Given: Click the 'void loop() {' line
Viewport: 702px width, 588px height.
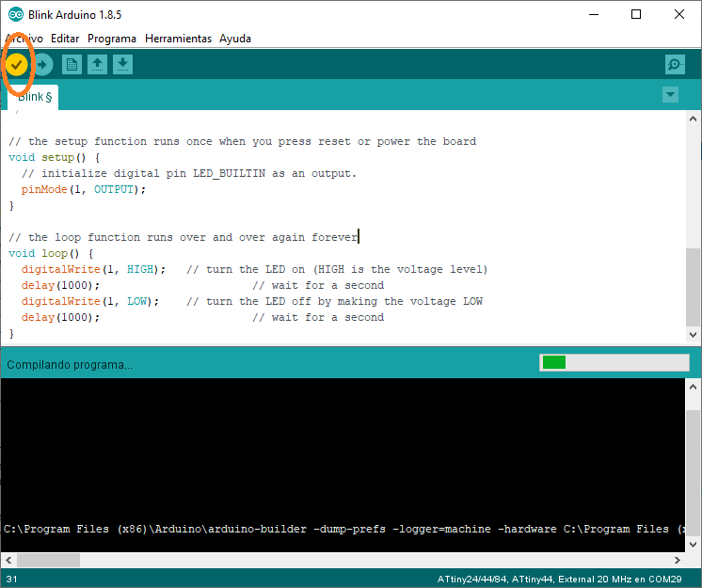Looking at the screenshot, I should pyautogui.click(x=51, y=254).
